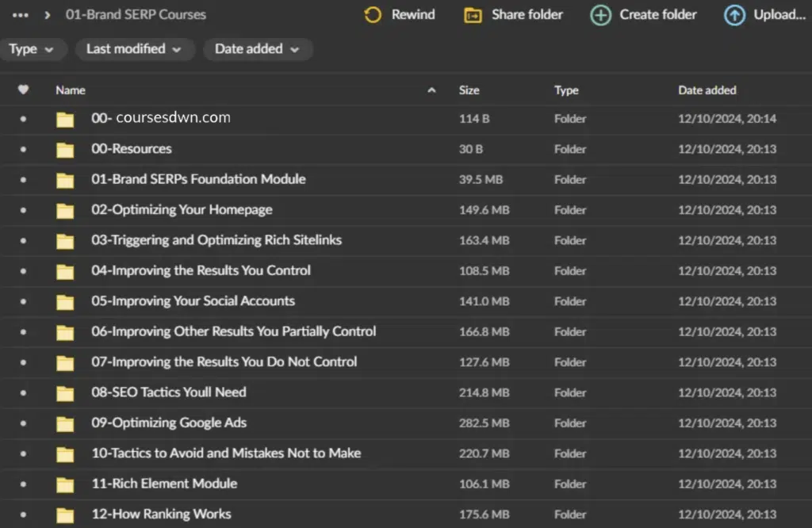Click folder icon of 10-Tactics to Avoid
Image resolution: width=812 pixels, height=528 pixels.
[65, 454]
